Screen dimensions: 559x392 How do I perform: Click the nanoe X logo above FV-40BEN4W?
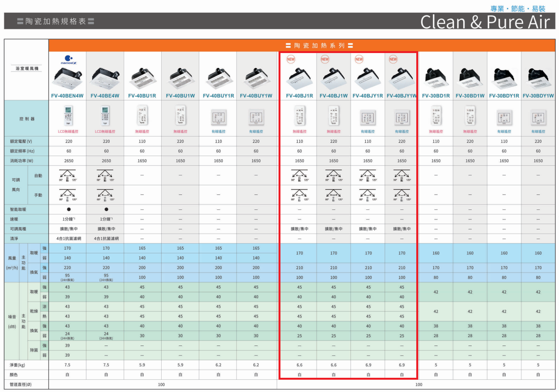click(68, 60)
